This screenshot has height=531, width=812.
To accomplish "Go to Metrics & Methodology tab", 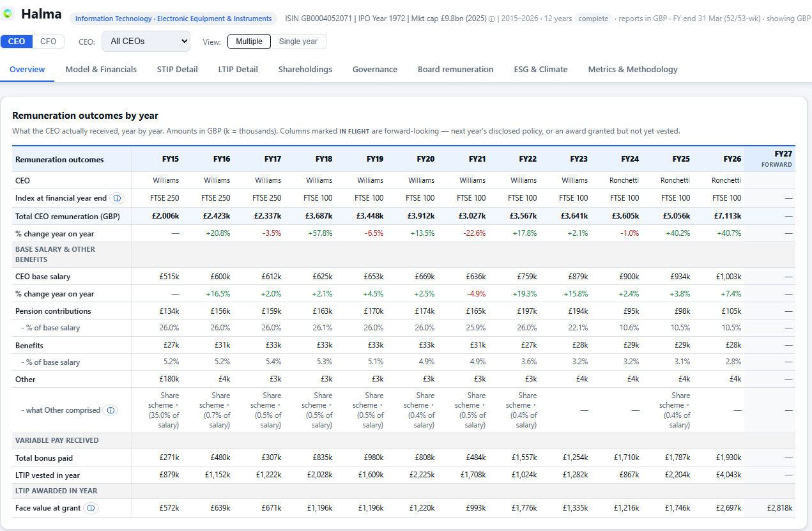I will [x=633, y=70].
